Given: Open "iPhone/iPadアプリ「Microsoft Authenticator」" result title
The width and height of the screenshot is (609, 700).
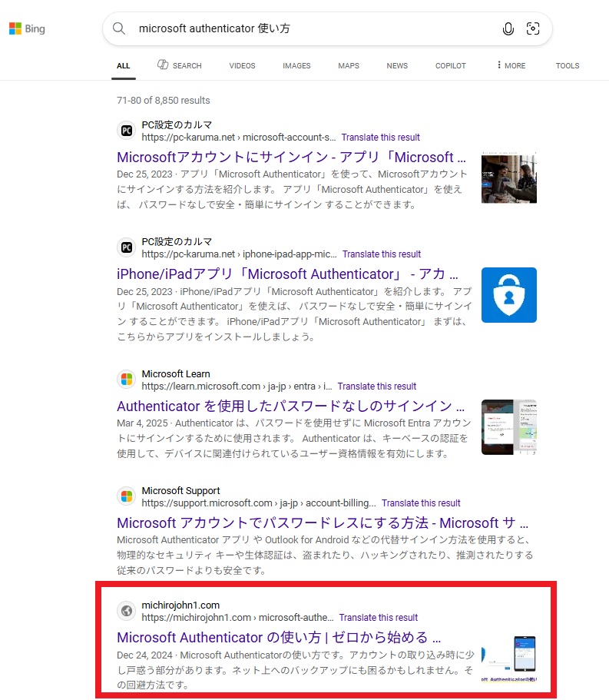Looking at the screenshot, I should (287, 274).
